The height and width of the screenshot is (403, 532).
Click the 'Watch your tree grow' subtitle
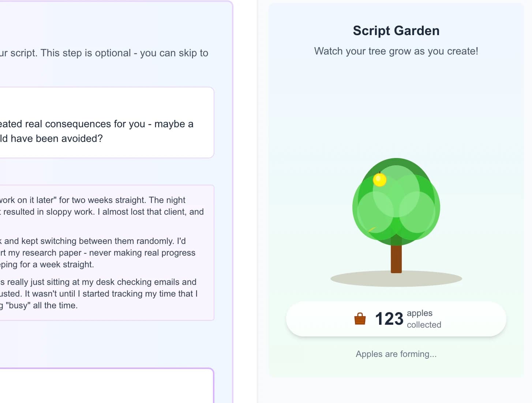(396, 51)
